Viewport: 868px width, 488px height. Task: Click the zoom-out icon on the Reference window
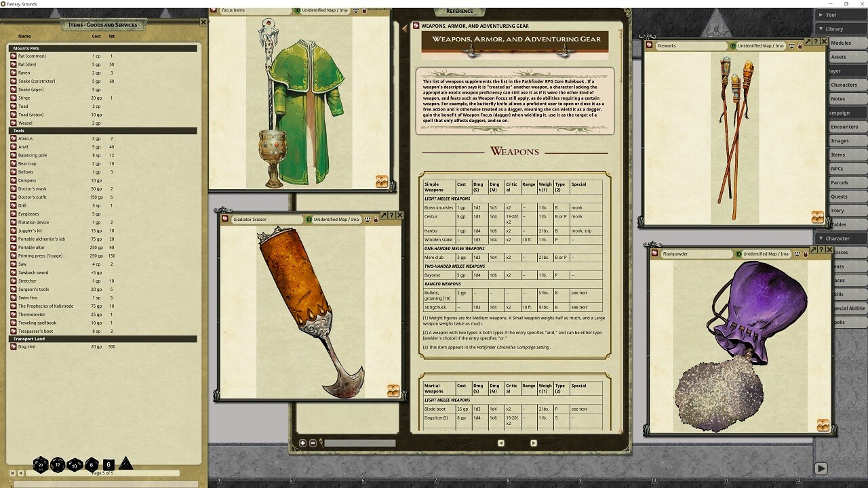click(312, 444)
